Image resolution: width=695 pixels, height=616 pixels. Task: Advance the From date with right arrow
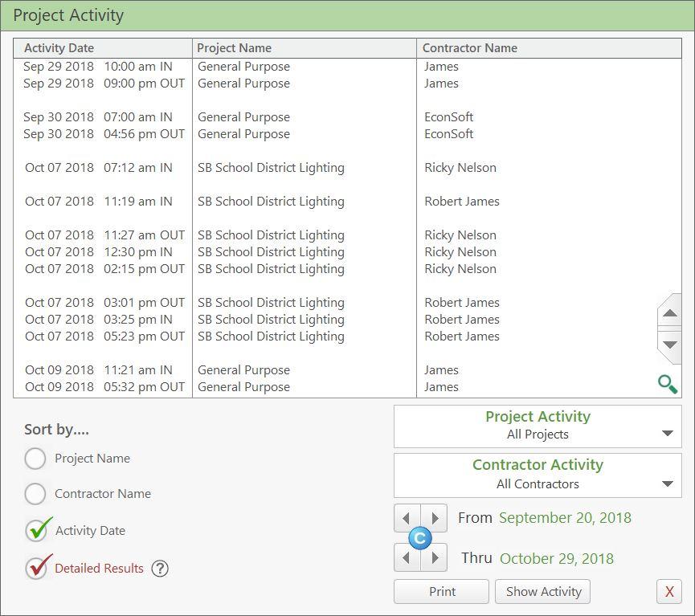(435, 518)
